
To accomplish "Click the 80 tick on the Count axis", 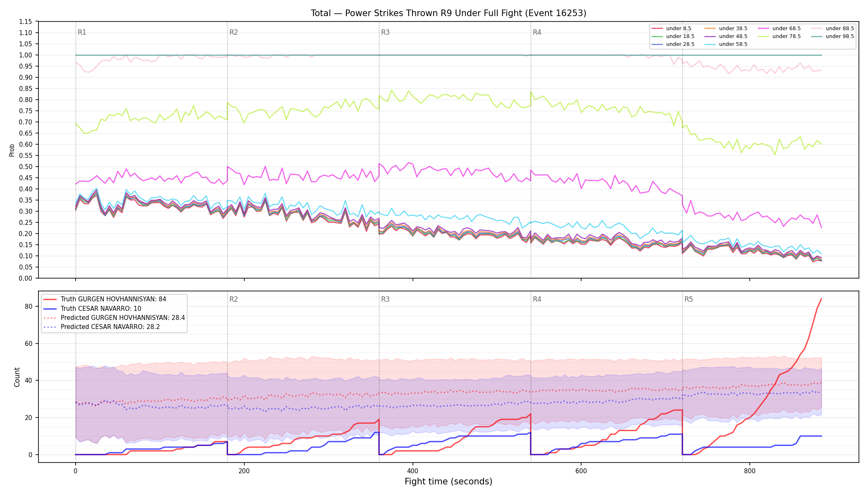I will [29, 306].
